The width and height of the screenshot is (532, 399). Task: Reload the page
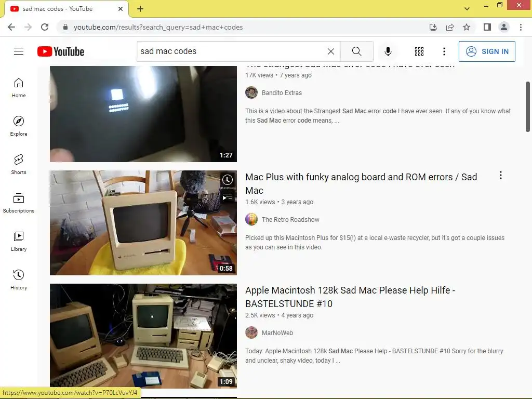(x=45, y=27)
